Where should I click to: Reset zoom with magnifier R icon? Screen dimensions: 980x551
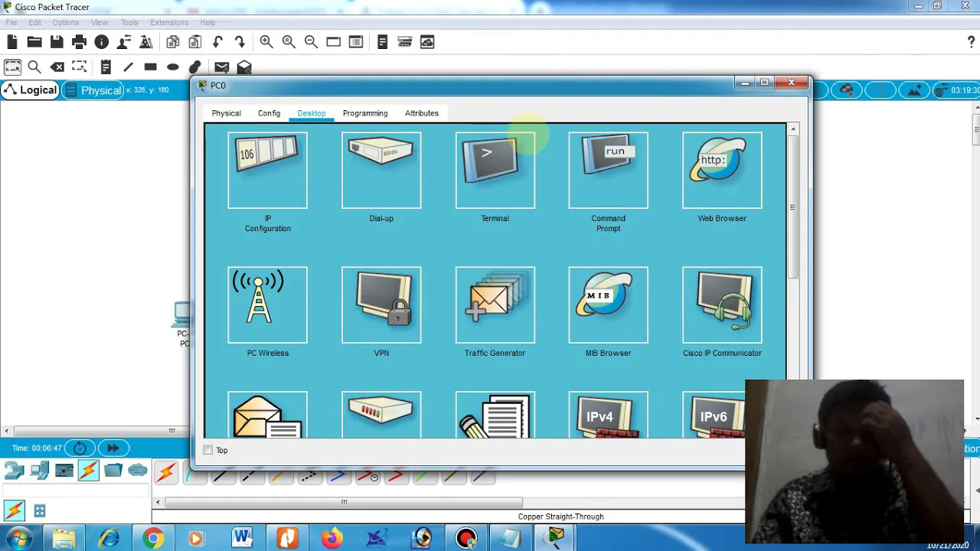click(x=289, y=42)
